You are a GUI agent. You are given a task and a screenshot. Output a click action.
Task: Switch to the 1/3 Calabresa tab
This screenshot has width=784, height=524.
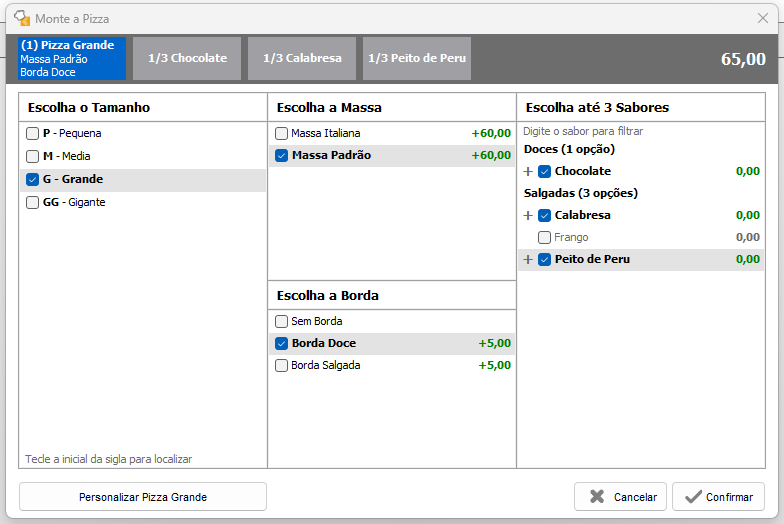click(302, 58)
